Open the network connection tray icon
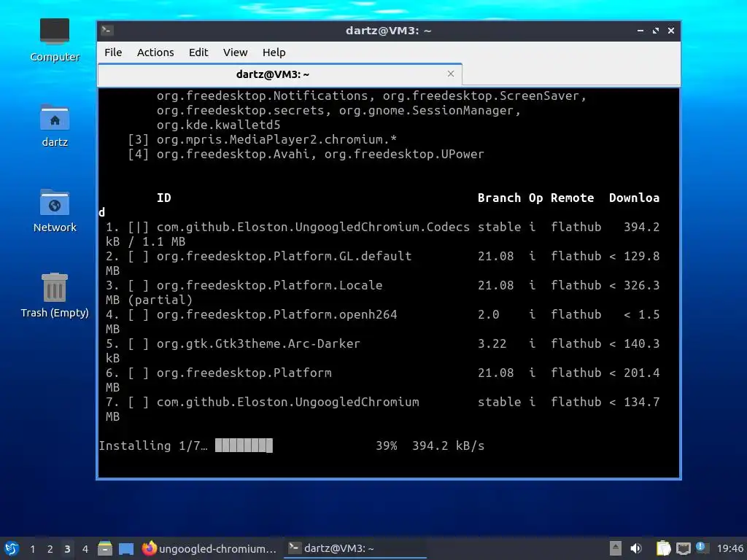 click(683, 548)
